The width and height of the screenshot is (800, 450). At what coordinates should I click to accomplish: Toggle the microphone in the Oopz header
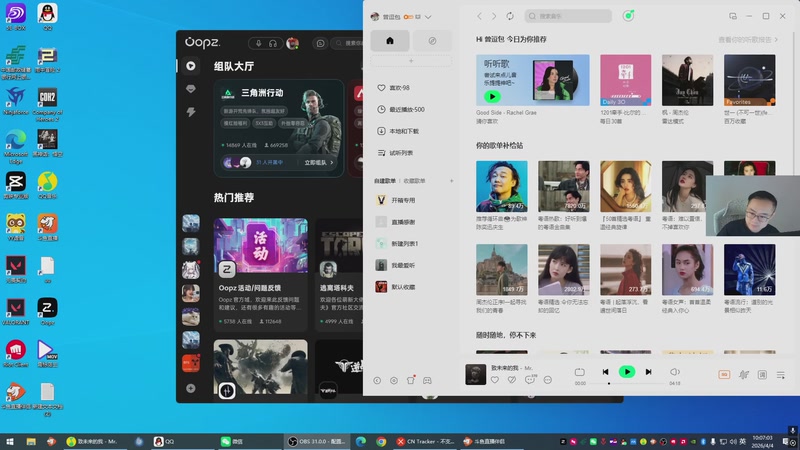(259, 43)
